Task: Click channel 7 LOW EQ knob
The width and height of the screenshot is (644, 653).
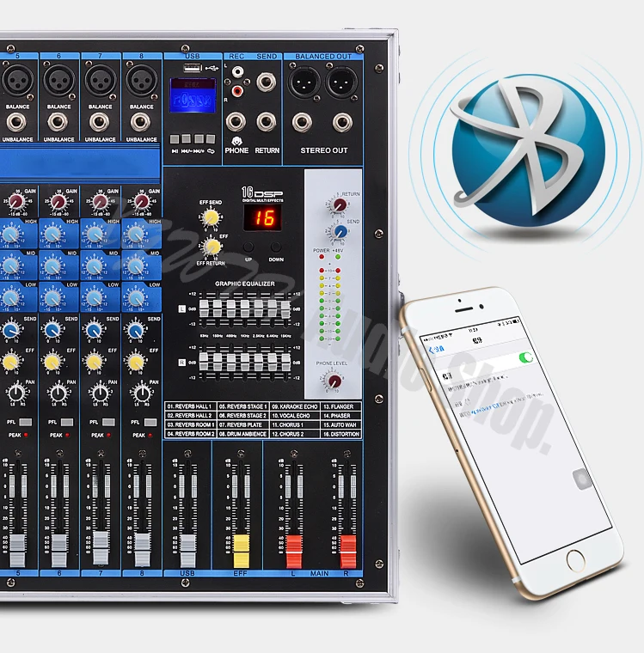Action: pos(95,298)
